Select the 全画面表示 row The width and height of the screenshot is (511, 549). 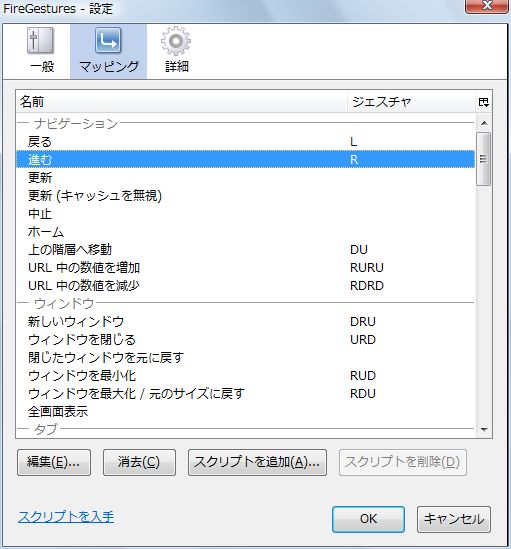245,411
